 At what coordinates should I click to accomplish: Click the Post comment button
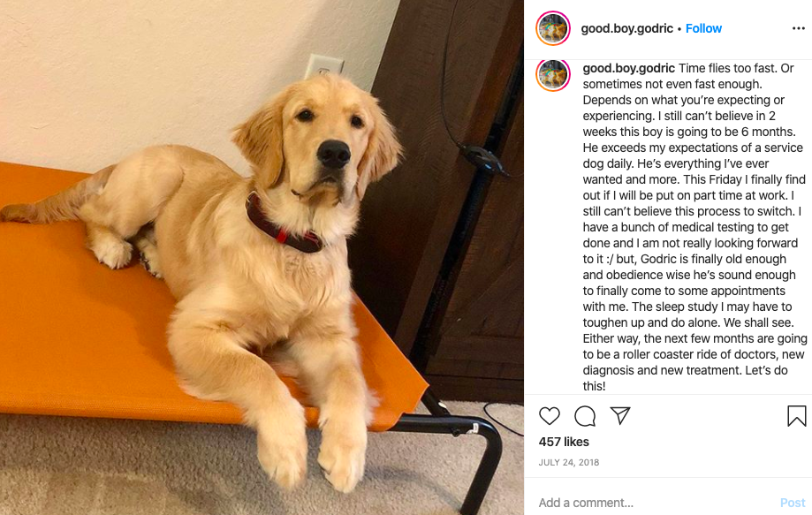click(x=793, y=503)
